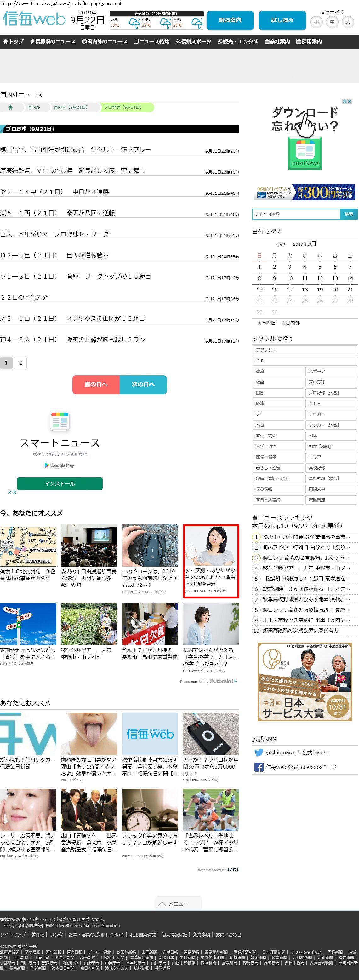Expand the メニュー footer chevron
The width and height of the screenshot is (359, 980).
pos(178,903)
